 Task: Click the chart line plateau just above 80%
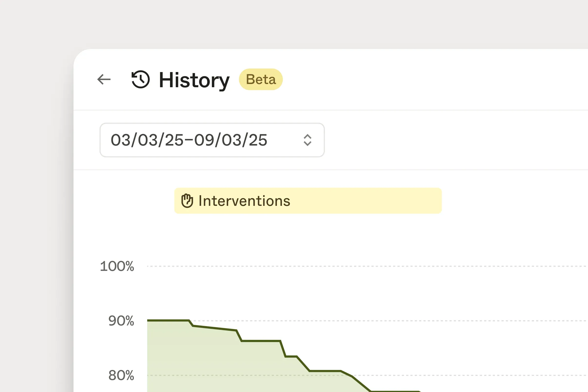[325, 371]
